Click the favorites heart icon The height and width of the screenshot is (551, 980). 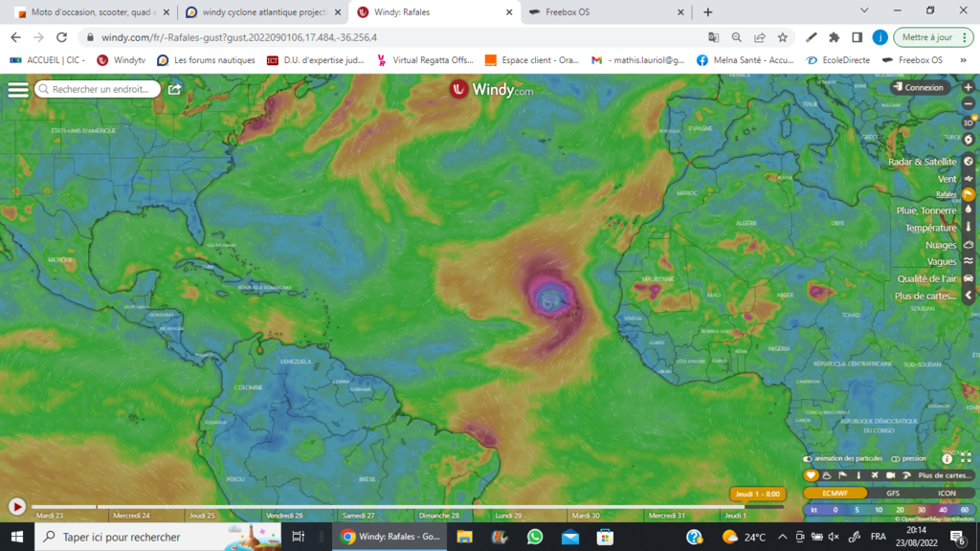click(x=811, y=475)
